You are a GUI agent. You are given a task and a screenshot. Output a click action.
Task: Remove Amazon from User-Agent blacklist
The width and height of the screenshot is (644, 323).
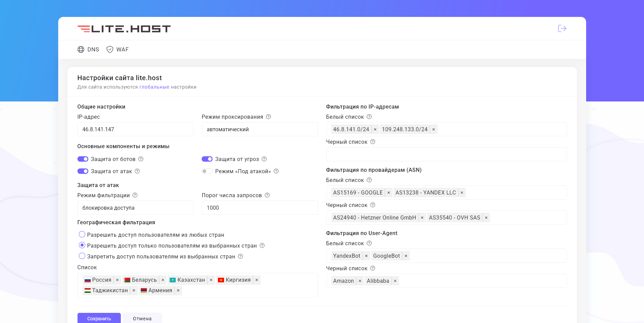[360, 281]
